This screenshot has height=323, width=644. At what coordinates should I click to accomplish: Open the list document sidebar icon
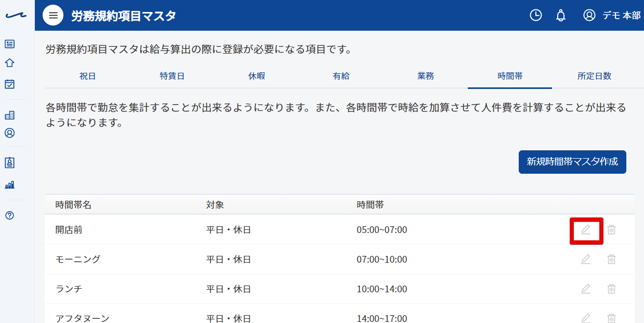(x=9, y=44)
